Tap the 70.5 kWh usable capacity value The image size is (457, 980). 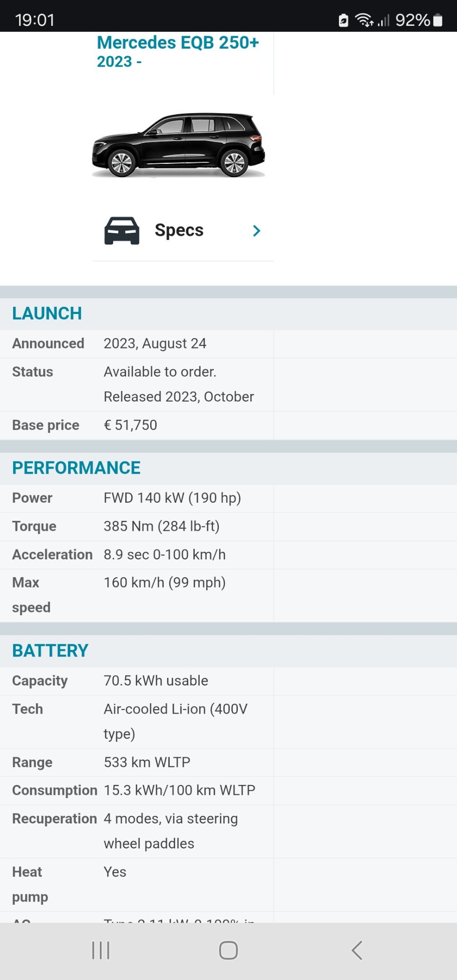156,681
